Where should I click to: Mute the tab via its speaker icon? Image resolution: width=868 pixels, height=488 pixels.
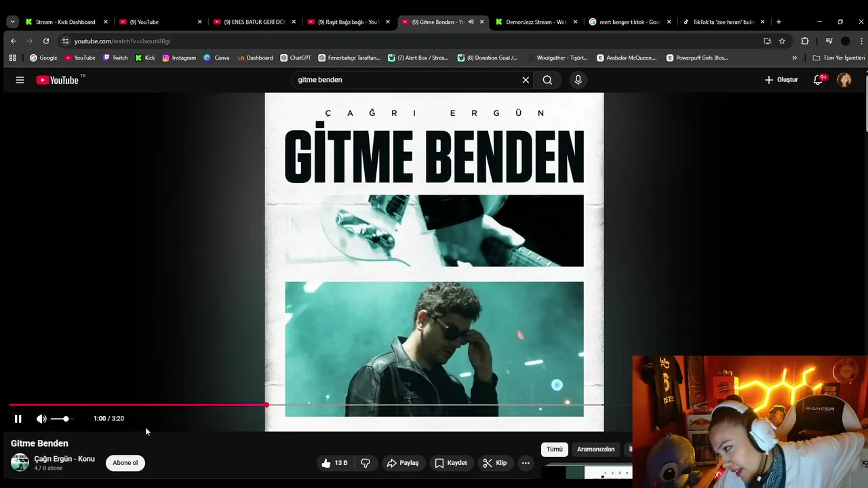(x=471, y=22)
